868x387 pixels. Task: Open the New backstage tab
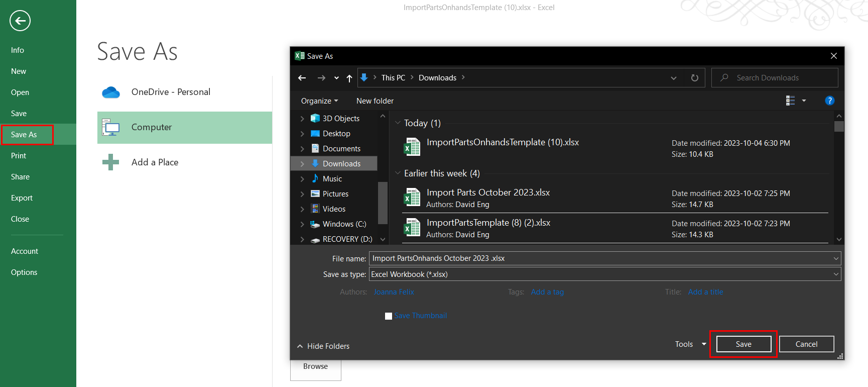coord(19,71)
